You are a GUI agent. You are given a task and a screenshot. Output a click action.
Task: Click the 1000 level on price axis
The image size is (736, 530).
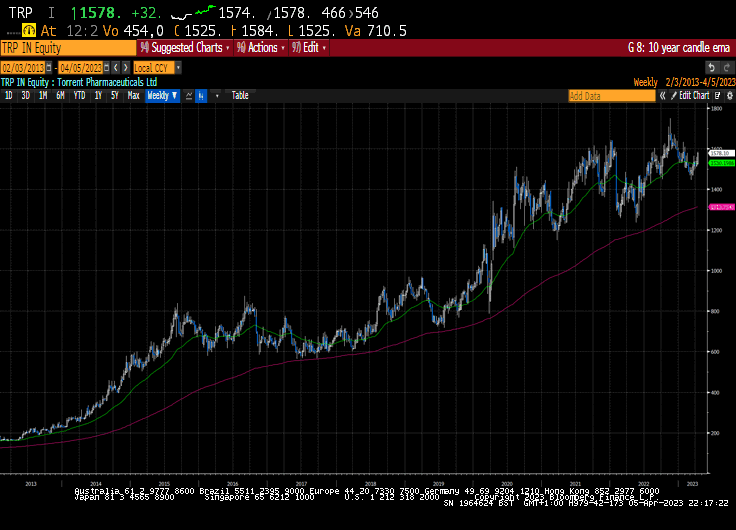pos(716,271)
